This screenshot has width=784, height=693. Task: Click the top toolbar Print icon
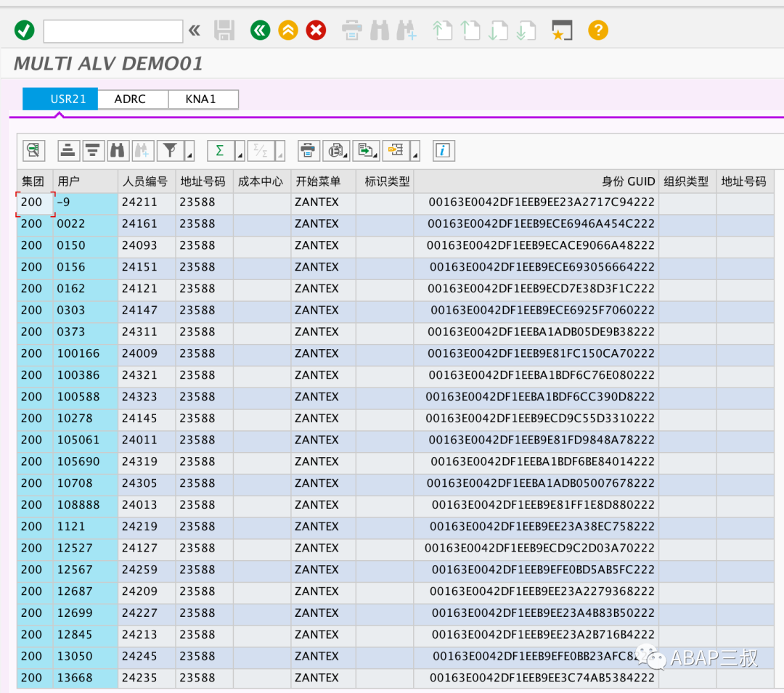point(352,30)
